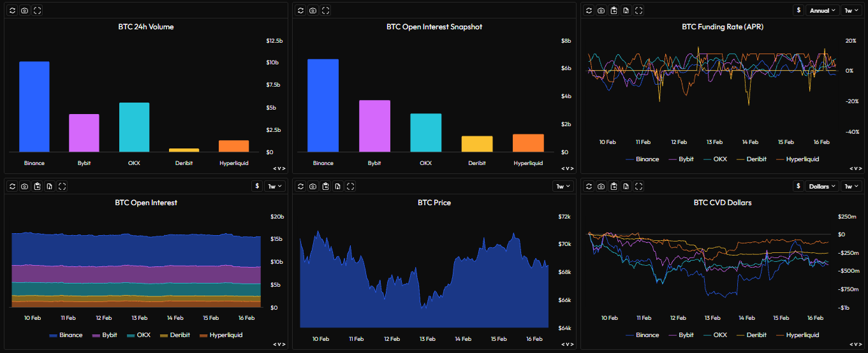This screenshot has width=868, height=353.
Task: Open the Dollars dropdown in BTC CVD panel
Action: pos(822,186)
